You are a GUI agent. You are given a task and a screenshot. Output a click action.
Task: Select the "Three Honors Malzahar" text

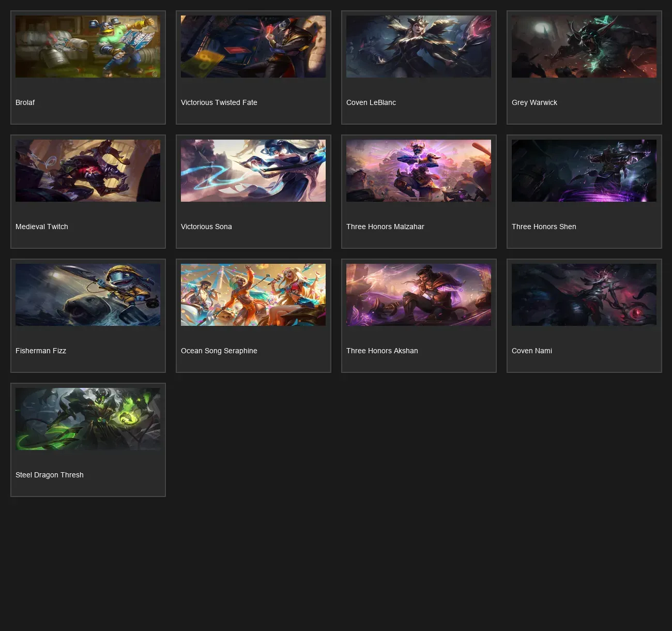pos(385,227)
